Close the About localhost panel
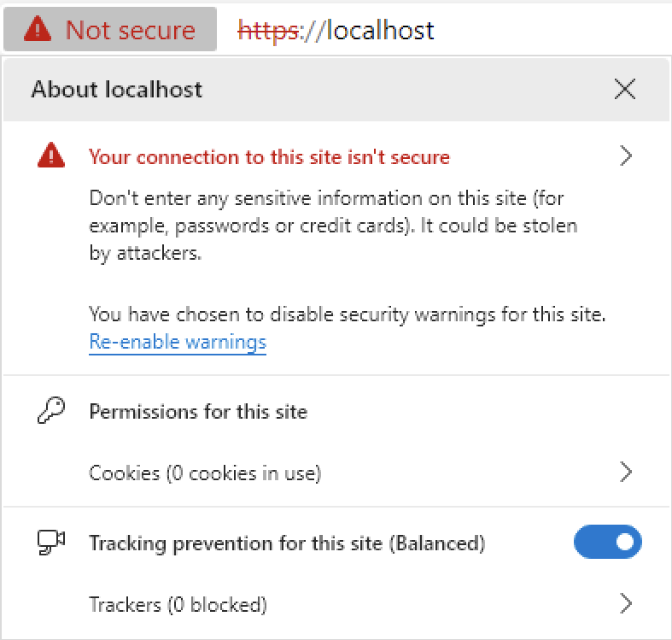The image size is (672, 640). click(x=625, y=89)
